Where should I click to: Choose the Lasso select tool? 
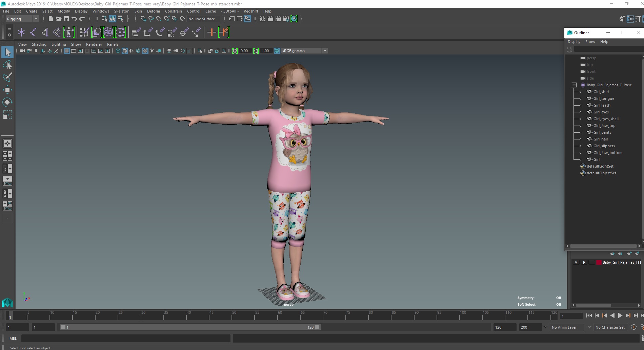[x=7, y=65]
